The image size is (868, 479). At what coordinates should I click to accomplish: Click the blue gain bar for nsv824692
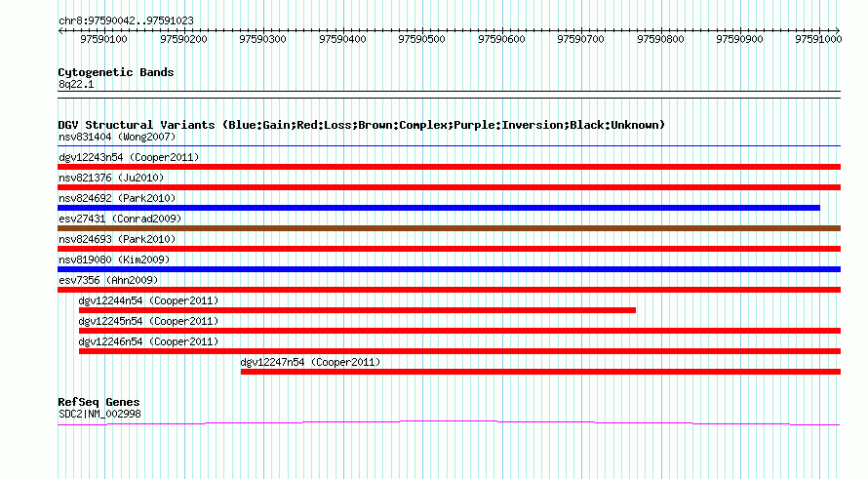(x=439, y=208)
